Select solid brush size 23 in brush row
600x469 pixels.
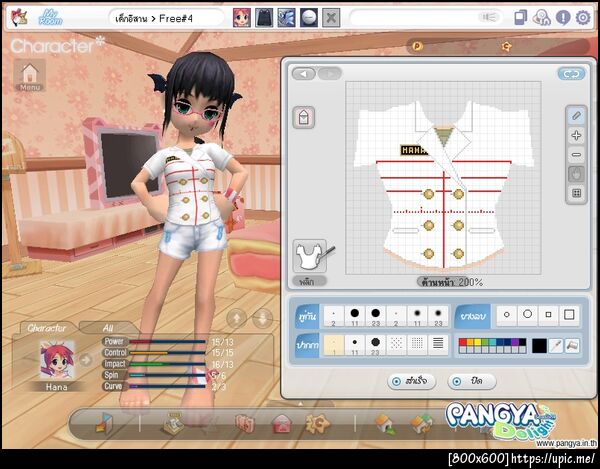coord(375,316)
